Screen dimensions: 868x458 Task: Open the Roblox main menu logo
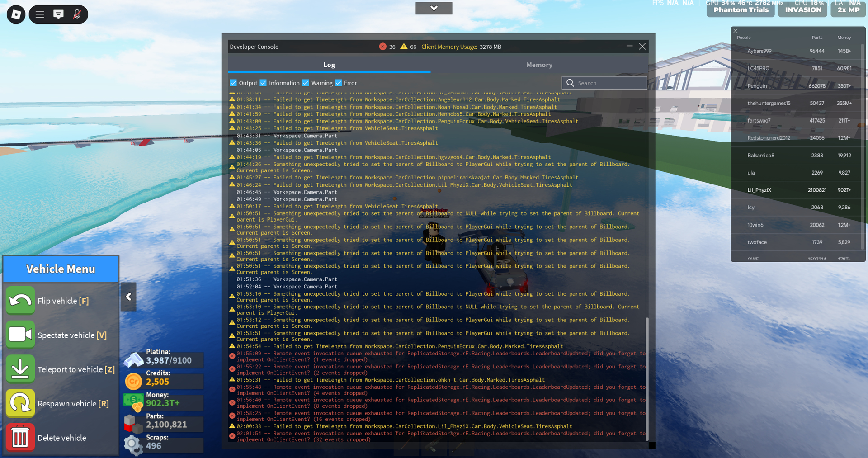point(16,14)
